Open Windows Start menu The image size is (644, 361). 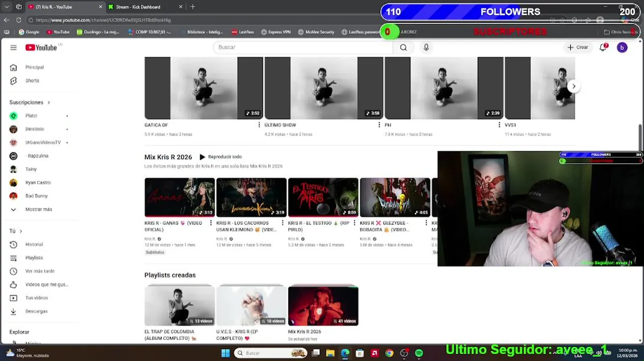pos(225,353)
